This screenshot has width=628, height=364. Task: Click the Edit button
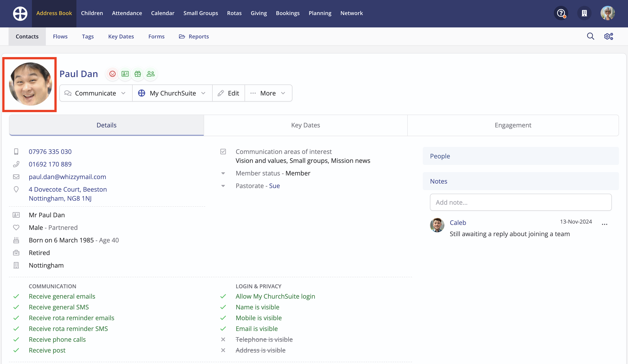point(229,93)
